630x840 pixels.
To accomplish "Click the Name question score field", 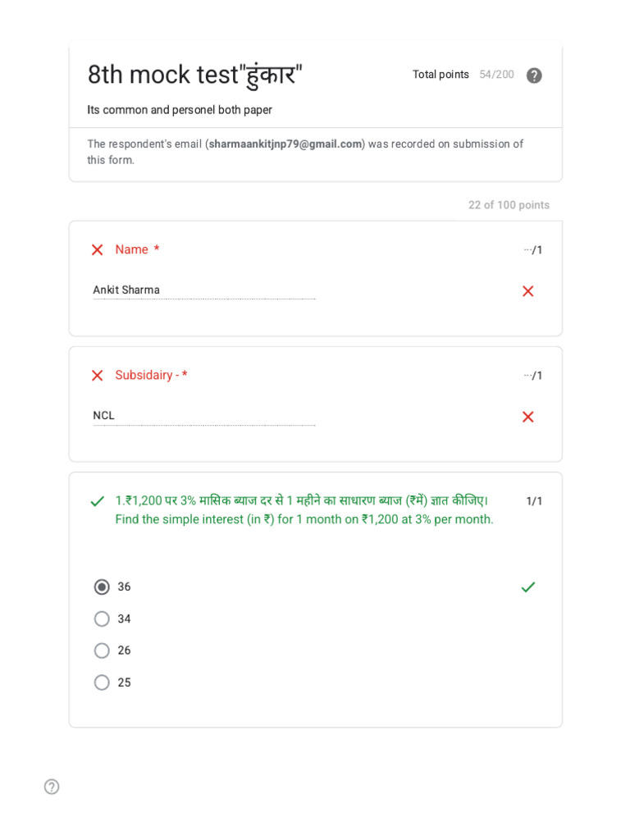I will (x=534, y=250).
